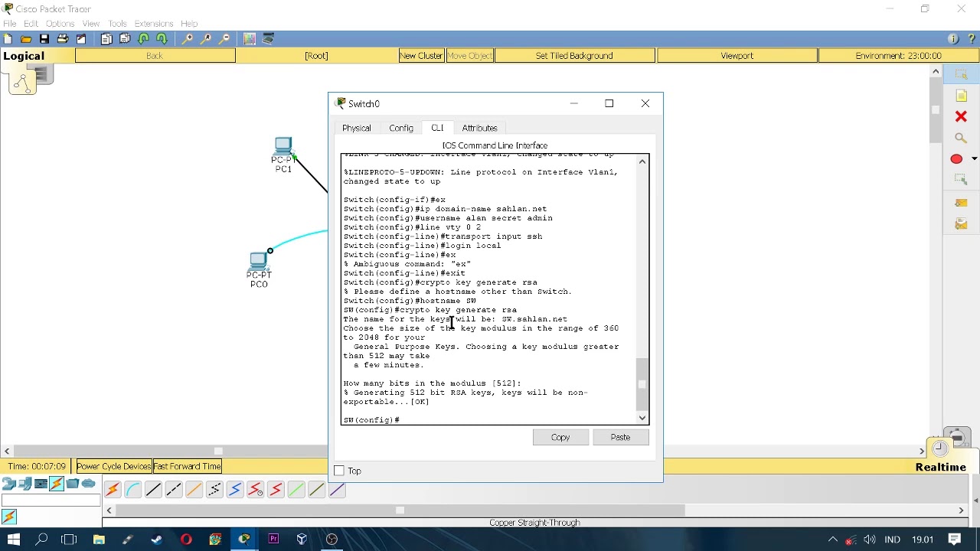Click the CLI scrollbar up arrow
Image resolution: width=980 pixels, height=551 pixels.
(x=642, y=161)
